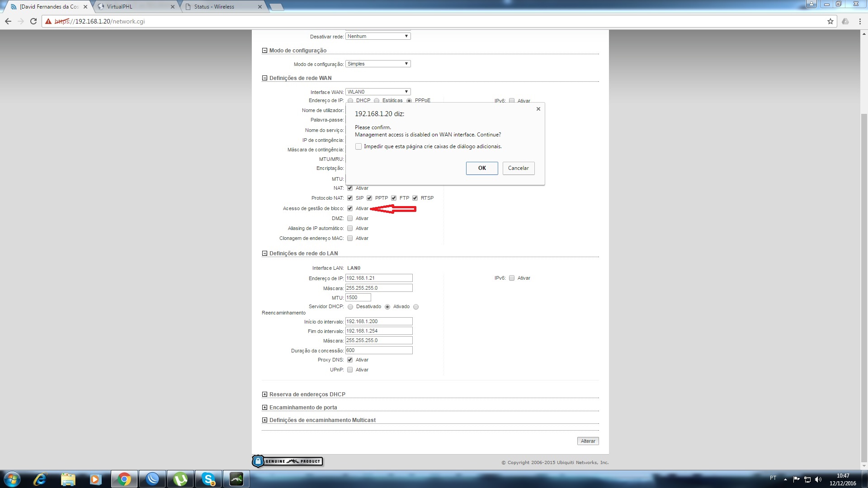
Task: Toggle UPnP Ativar checkbox
Action: tap(350, 370)
